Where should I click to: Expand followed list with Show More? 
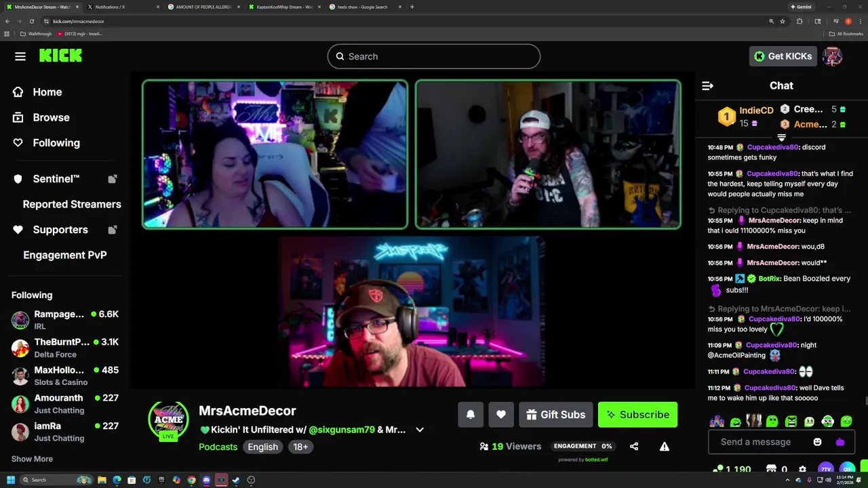coord(32,459)
